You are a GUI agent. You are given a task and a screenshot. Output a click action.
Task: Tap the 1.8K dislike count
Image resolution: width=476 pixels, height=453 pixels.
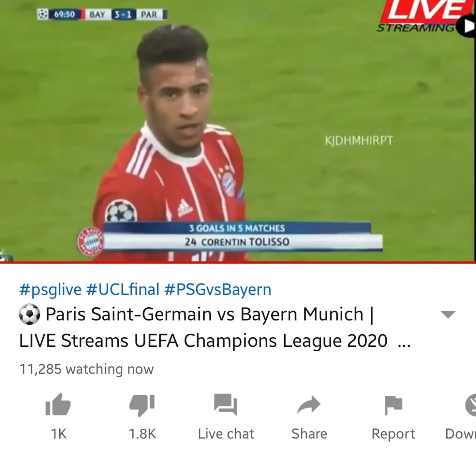point(142,434)
